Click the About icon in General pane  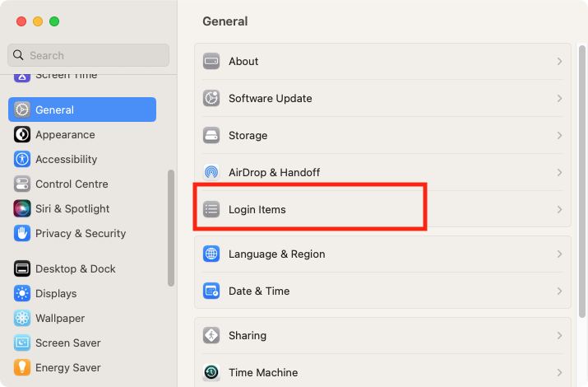[x=211, y=61]
